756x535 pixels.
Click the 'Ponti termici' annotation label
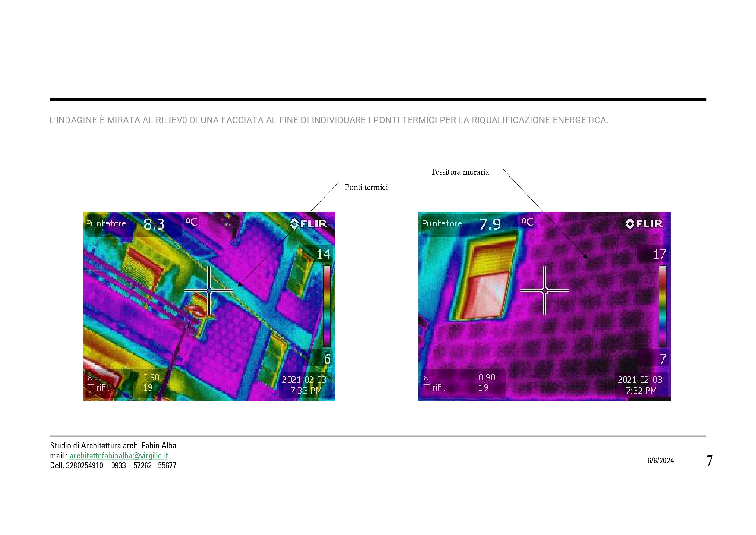[x=366, y=187]
